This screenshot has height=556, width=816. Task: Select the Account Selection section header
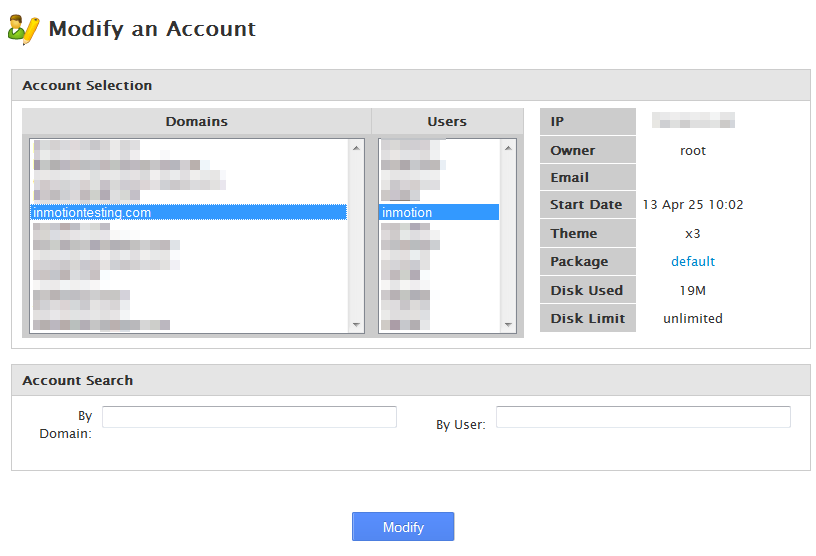coord(88,85)
